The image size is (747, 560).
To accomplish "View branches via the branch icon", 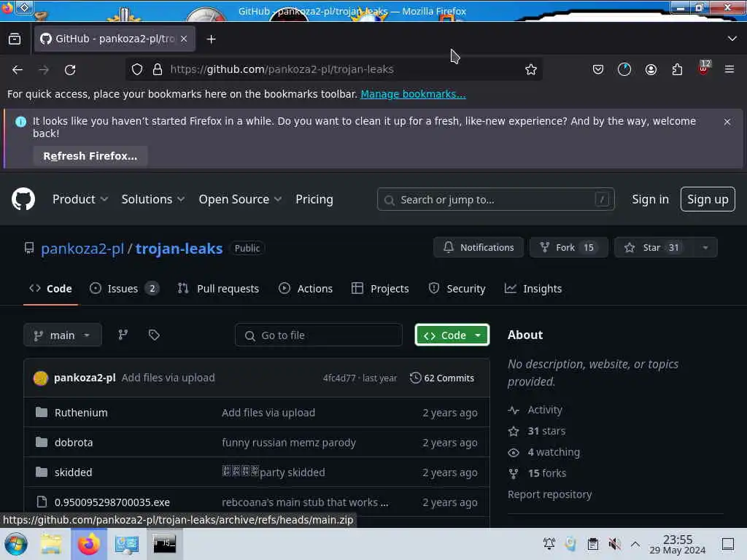I will [x=123, y=335].
